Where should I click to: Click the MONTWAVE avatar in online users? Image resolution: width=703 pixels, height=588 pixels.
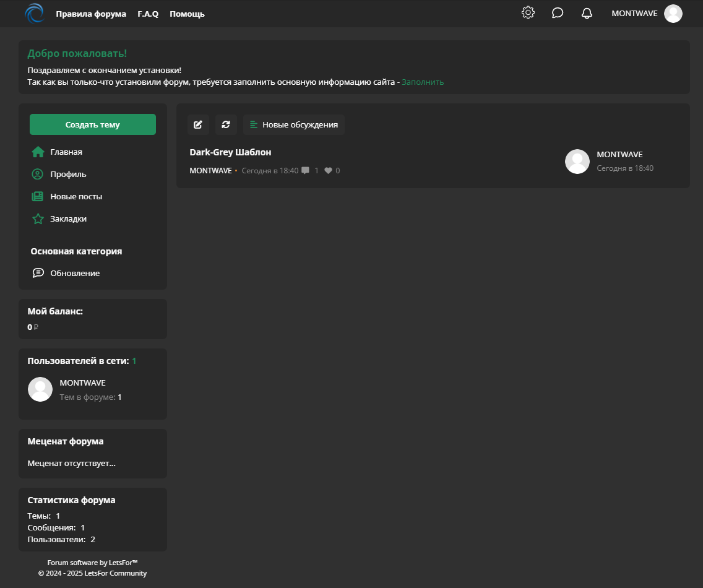point(40,389)
